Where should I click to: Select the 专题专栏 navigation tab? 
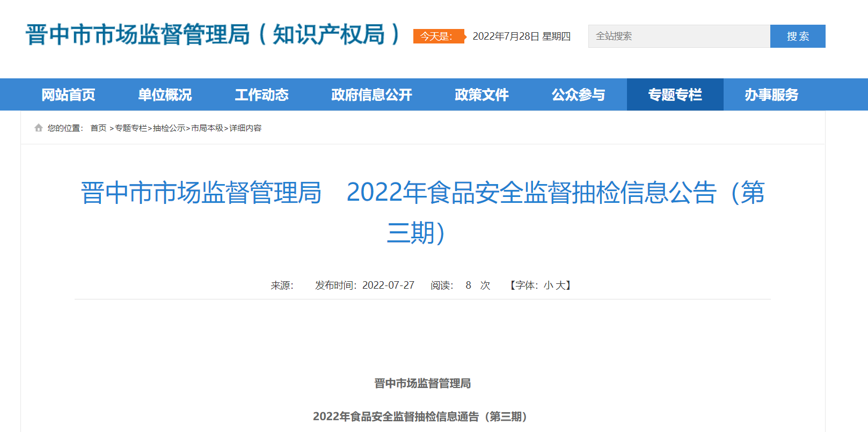[675, 94]
